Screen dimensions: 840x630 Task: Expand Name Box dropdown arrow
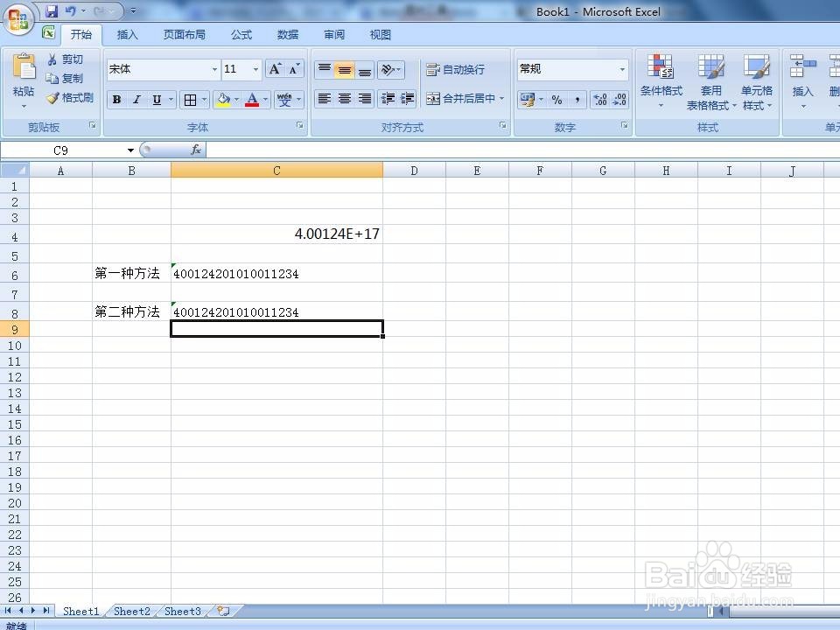pos(130,150)
